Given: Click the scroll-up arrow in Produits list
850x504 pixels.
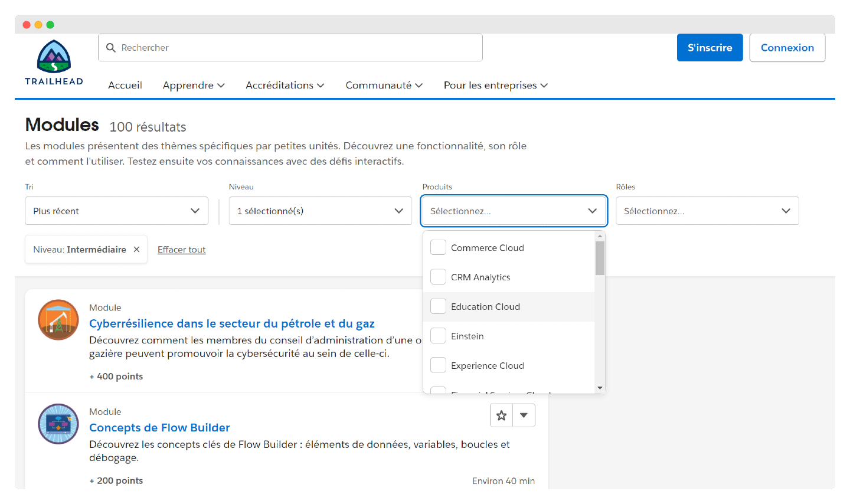Looking at the screenshot, I should coord(600,236).
